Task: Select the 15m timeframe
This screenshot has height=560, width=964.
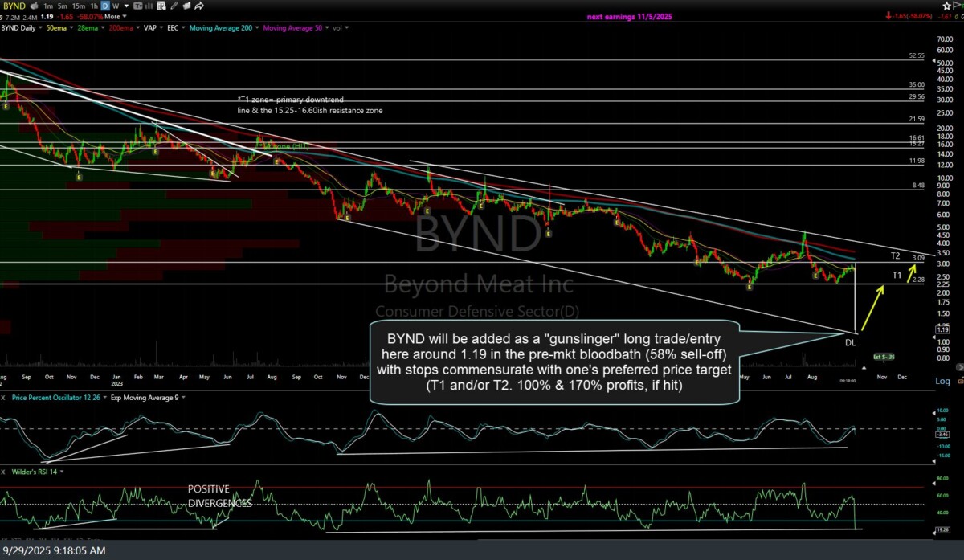Action: point(77,6)
